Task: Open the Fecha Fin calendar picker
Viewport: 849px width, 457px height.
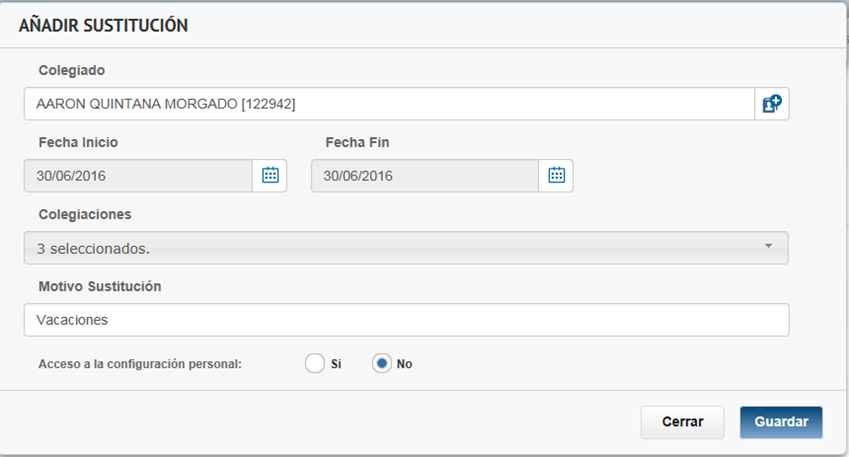Action: (556, 175)
